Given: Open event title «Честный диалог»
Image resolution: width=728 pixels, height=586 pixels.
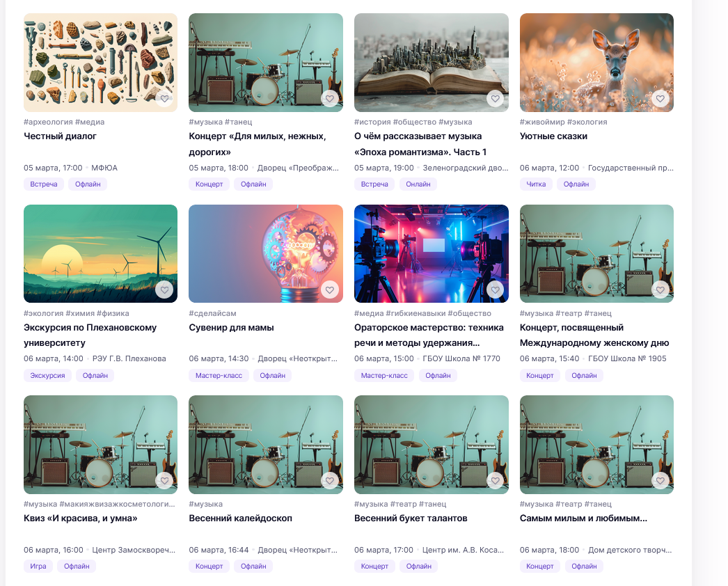Looking at the screenshot, I should pyautogui.click(x=61, y=136).
